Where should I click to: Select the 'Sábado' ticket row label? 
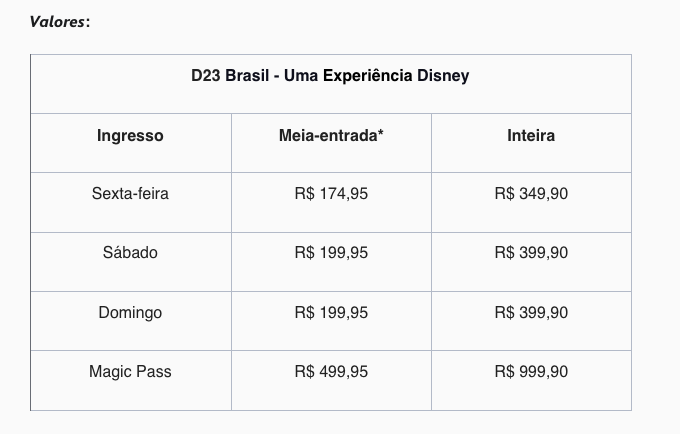click(130, 253)
